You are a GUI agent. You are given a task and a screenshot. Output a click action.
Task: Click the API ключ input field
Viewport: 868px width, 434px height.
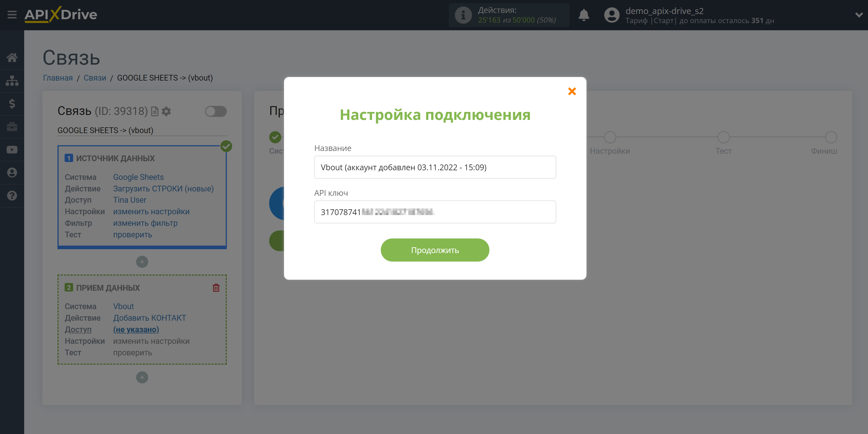pyautogui.click(x=435, y=212)
